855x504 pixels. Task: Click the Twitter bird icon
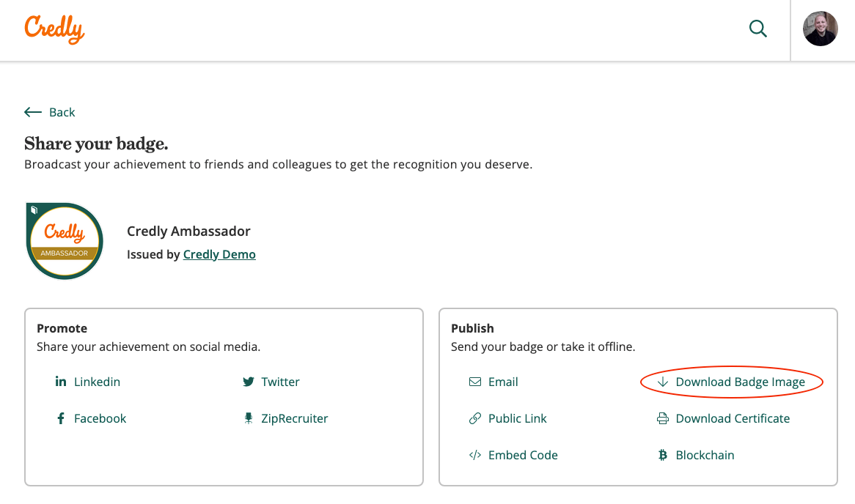249,382
